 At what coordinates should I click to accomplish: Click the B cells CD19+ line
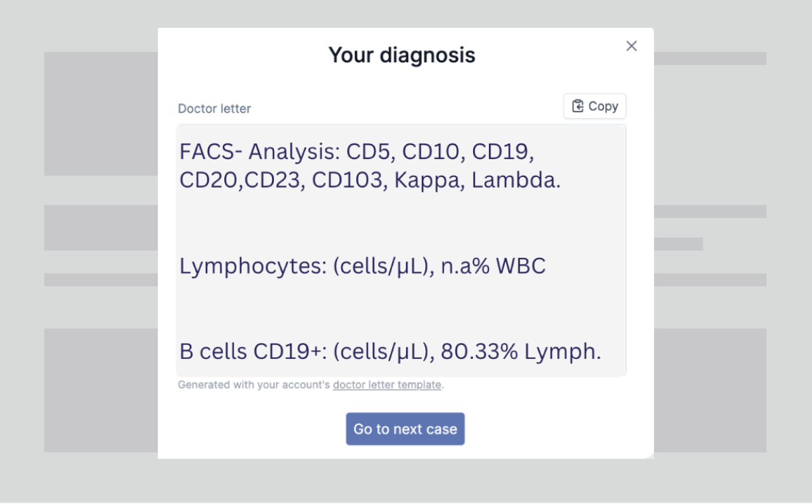pyautogui.click(x=390, y=351)
